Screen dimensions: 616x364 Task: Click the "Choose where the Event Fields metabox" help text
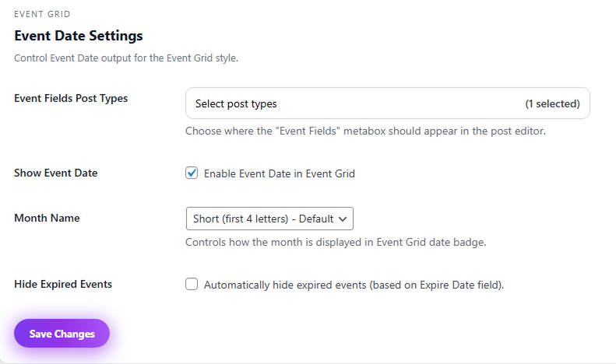(x=365, y=131)
